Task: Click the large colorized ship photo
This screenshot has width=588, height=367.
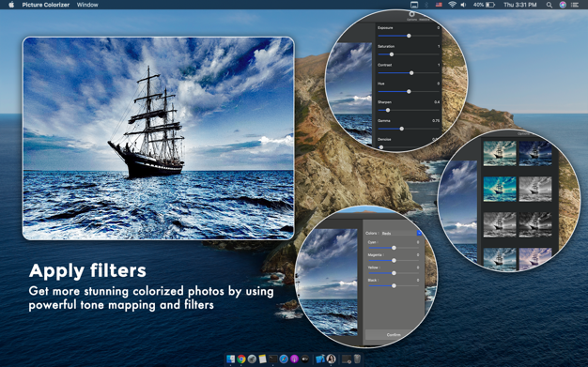Action: point(158,138)
